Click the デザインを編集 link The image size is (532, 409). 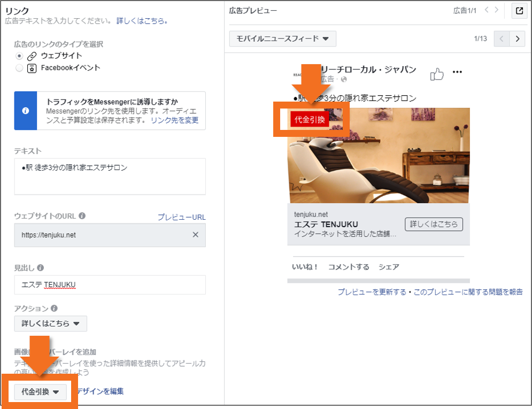click(101, 391)
